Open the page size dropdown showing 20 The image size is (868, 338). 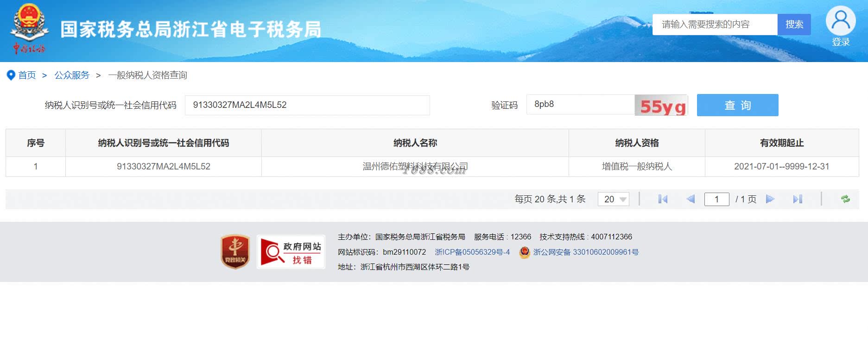614,199
